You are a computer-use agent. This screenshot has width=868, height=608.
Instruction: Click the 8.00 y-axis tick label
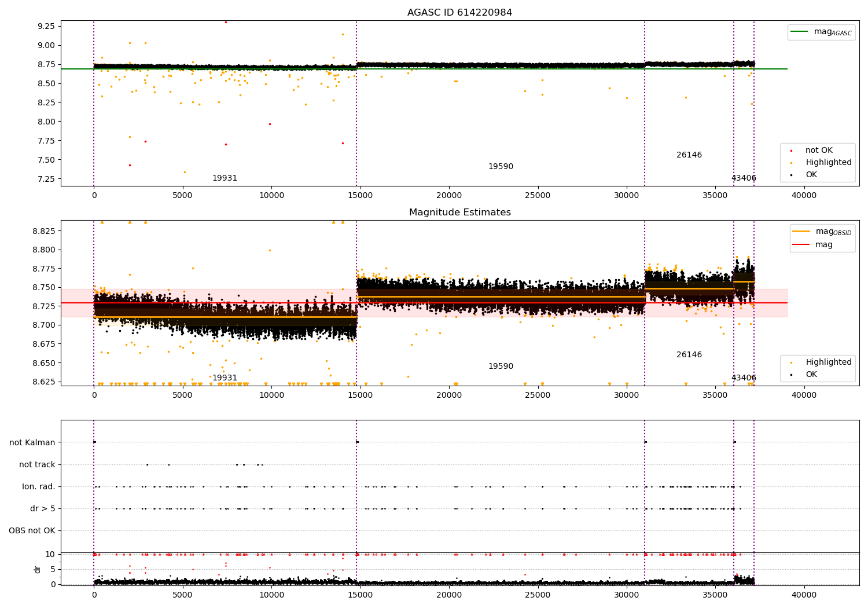(x=46, y=122)
